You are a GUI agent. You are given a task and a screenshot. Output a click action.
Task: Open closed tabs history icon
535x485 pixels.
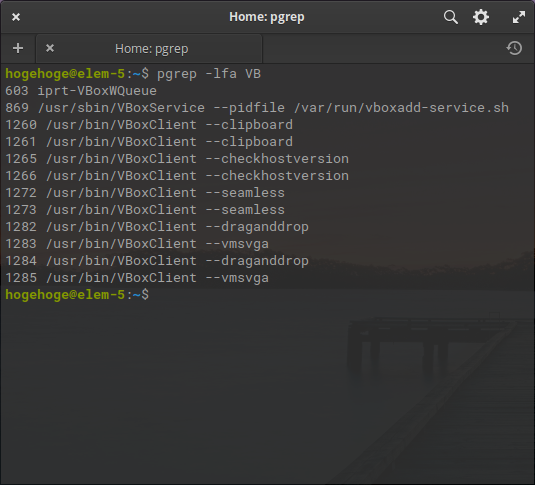(514, 48)
